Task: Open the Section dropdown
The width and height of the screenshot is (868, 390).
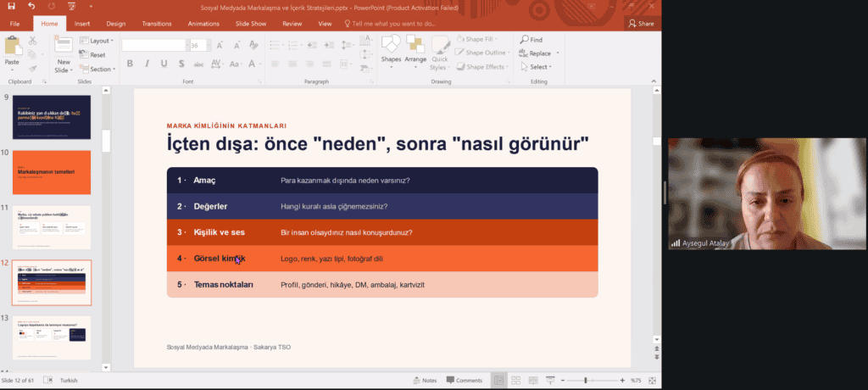Action: tap(98, 70)
